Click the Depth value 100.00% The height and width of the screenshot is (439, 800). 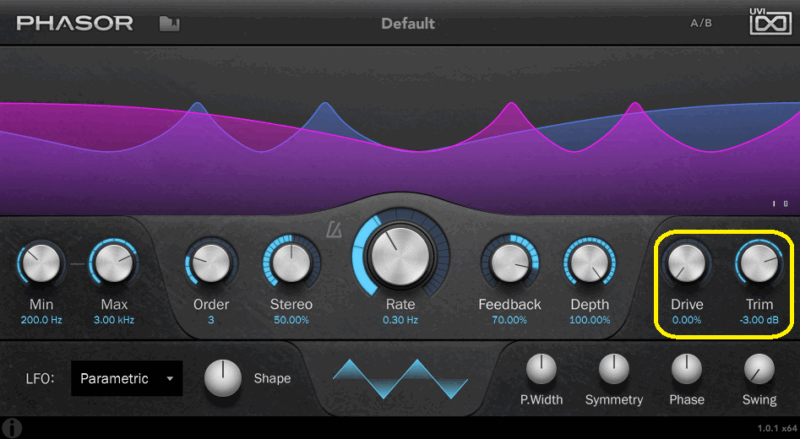pyautogui.click(x=590, y=320)
